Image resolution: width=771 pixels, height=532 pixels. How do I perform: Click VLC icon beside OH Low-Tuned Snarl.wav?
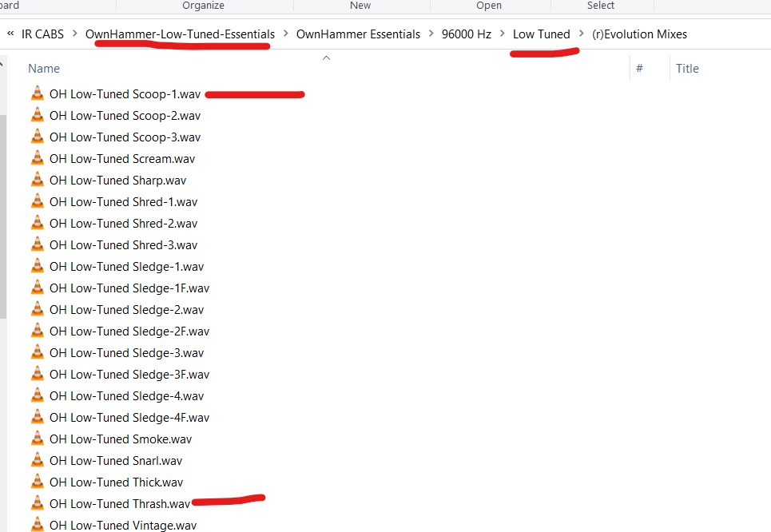pyautogui.click(x=38, y=460)
